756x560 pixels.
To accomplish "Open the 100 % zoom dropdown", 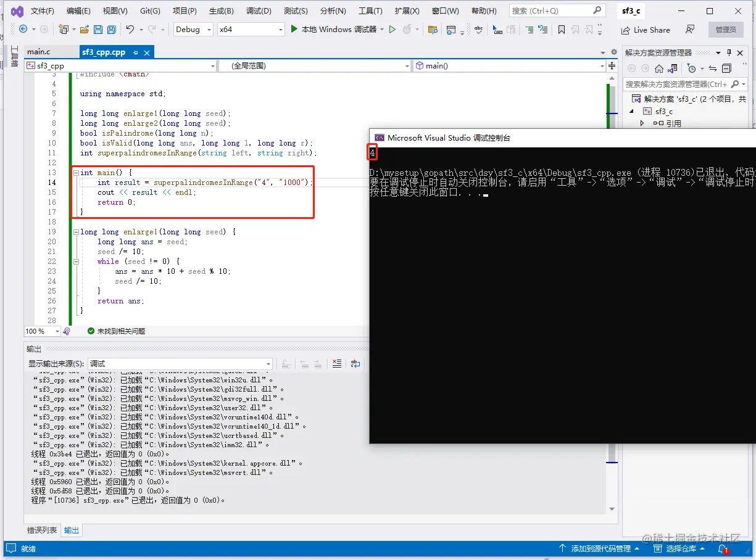I will coord(42,331).
